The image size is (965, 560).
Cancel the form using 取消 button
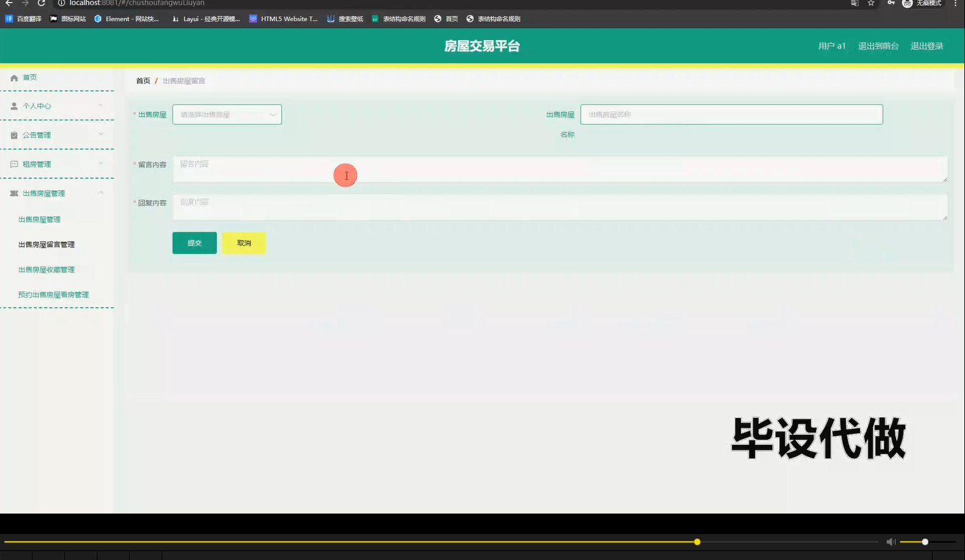pyautogui.click(x=244, y=242)
